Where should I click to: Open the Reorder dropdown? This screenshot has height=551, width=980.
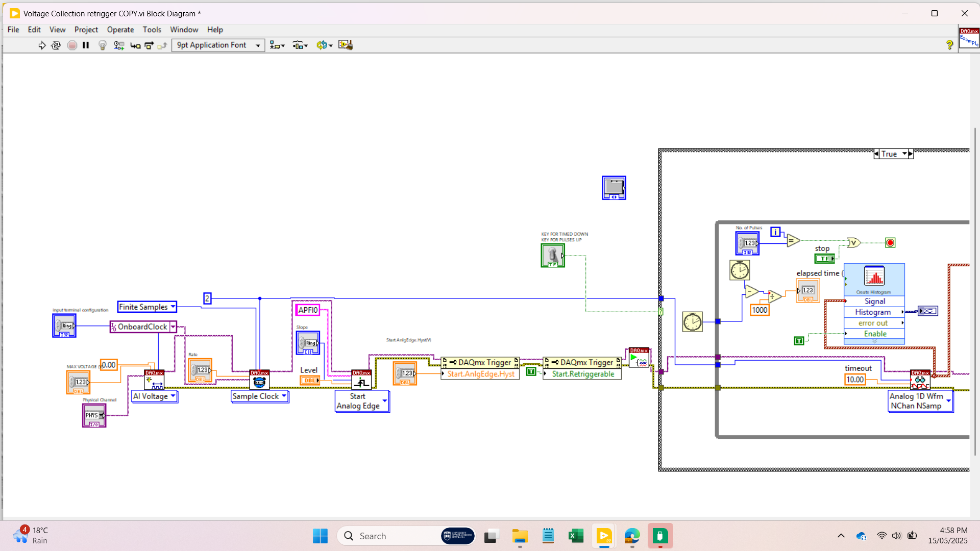(324, 45)
